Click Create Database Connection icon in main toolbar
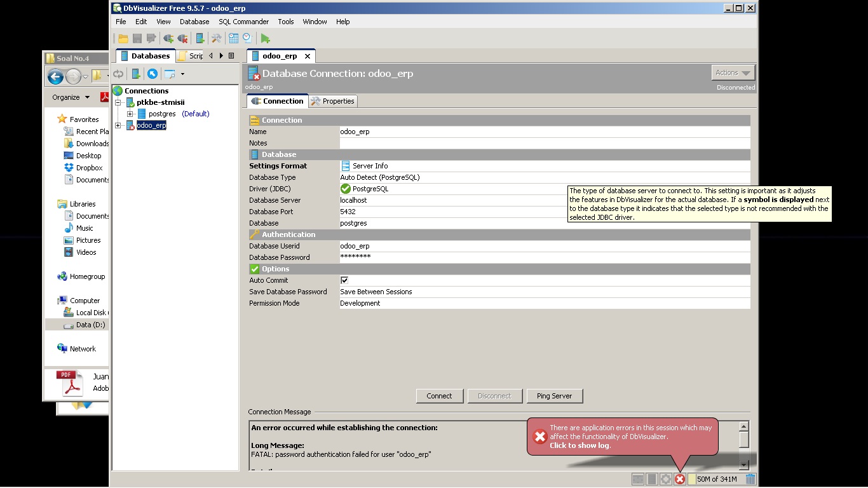Screen dimensions: 868x488 (x=200, y=39)
